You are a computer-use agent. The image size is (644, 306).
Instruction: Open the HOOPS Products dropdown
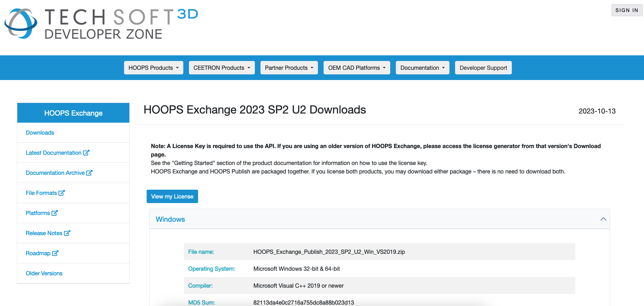tap(154, 68)
